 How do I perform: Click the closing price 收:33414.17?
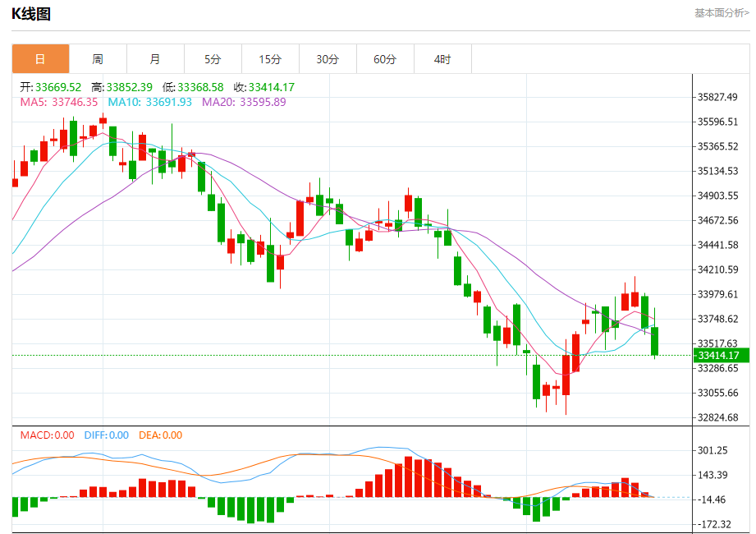coord(263,87)
